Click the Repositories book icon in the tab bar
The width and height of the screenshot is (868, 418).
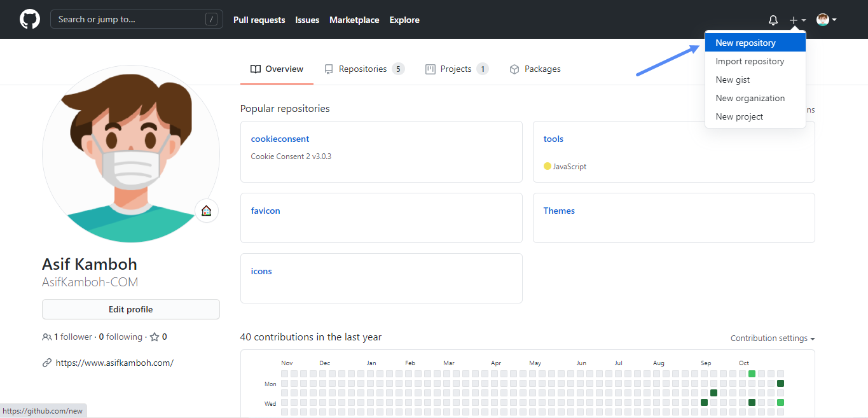[x=329, y=69]
